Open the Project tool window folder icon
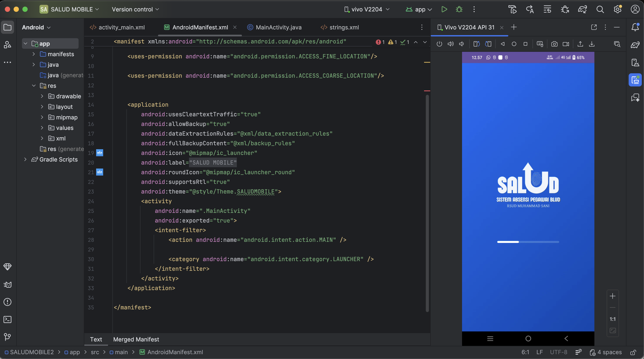Screen dimensions: 644x359 tap(7, 27)
